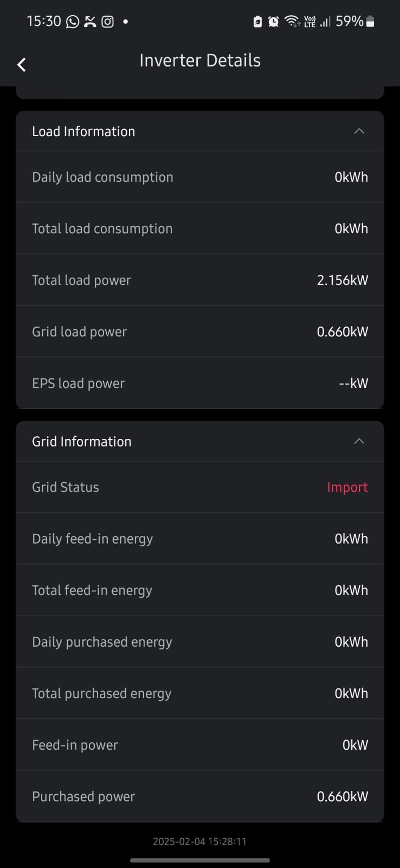400x868 pixels.
Task: Select the Total load power row
Action: (200, 280)
